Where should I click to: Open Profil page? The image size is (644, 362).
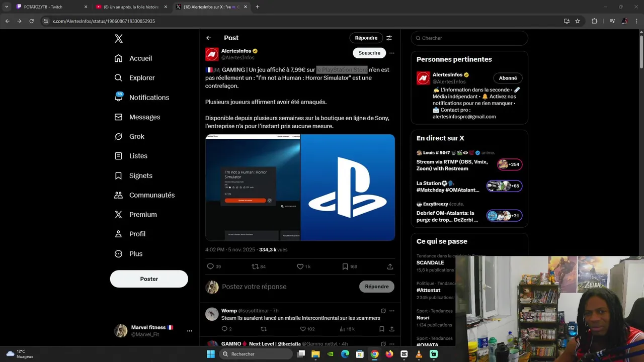click(130, 234)
